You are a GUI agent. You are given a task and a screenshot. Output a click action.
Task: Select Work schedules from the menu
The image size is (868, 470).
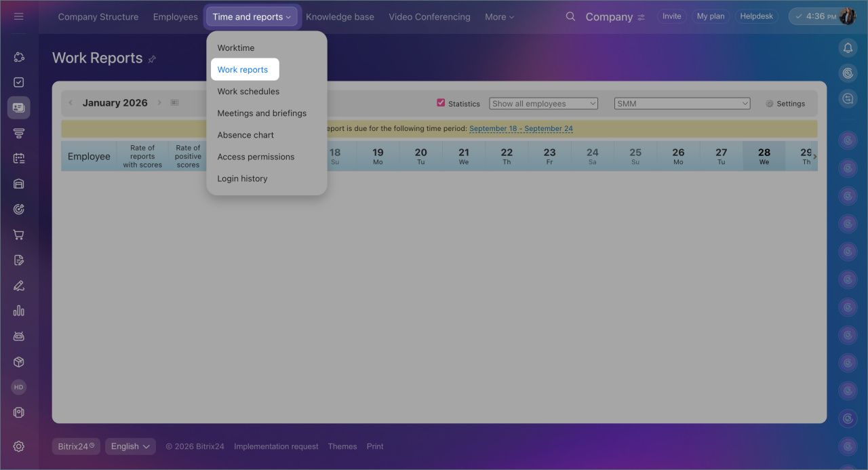(248, 92)
